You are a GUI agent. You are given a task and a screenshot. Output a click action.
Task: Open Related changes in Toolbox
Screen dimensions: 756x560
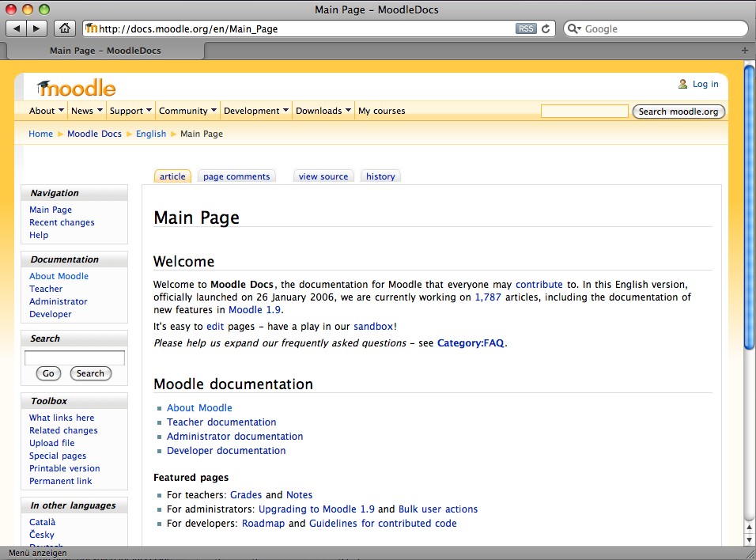(x=63, y=429)
